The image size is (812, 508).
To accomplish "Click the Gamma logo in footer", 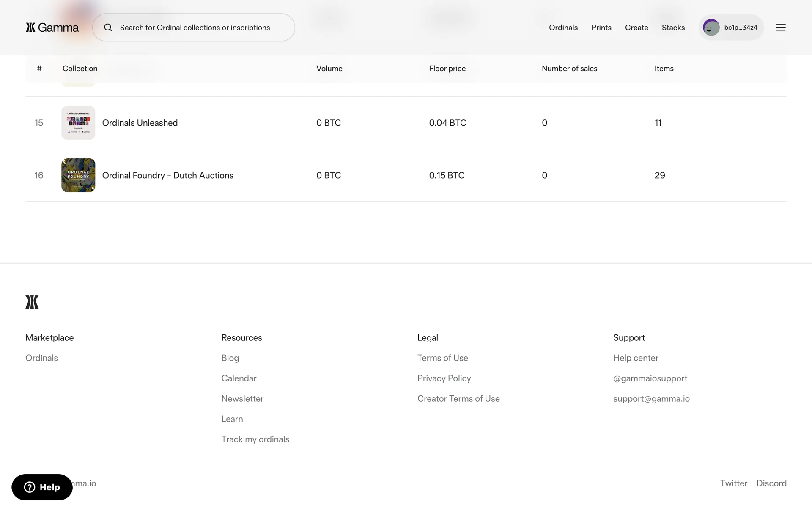I will [32, 302].
